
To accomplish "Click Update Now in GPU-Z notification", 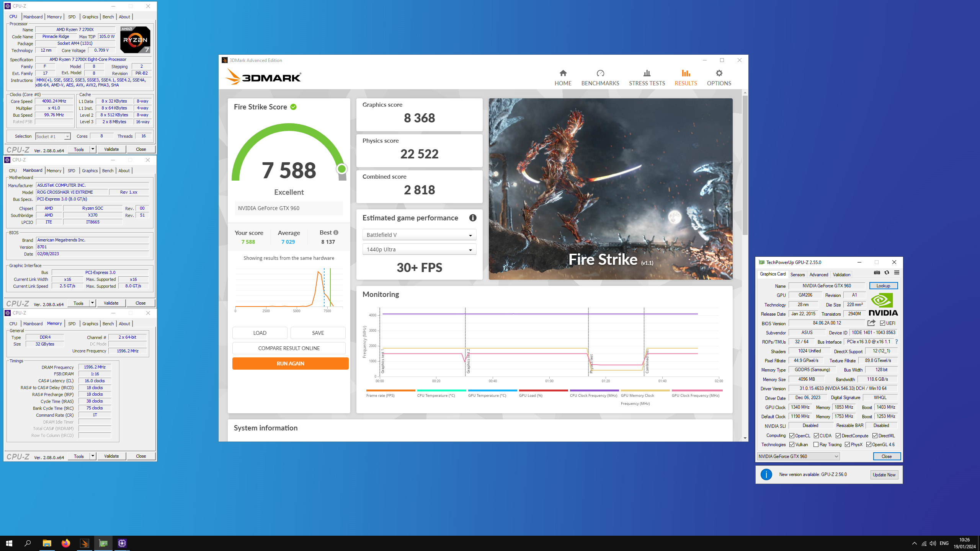I will tap(884, 474).
